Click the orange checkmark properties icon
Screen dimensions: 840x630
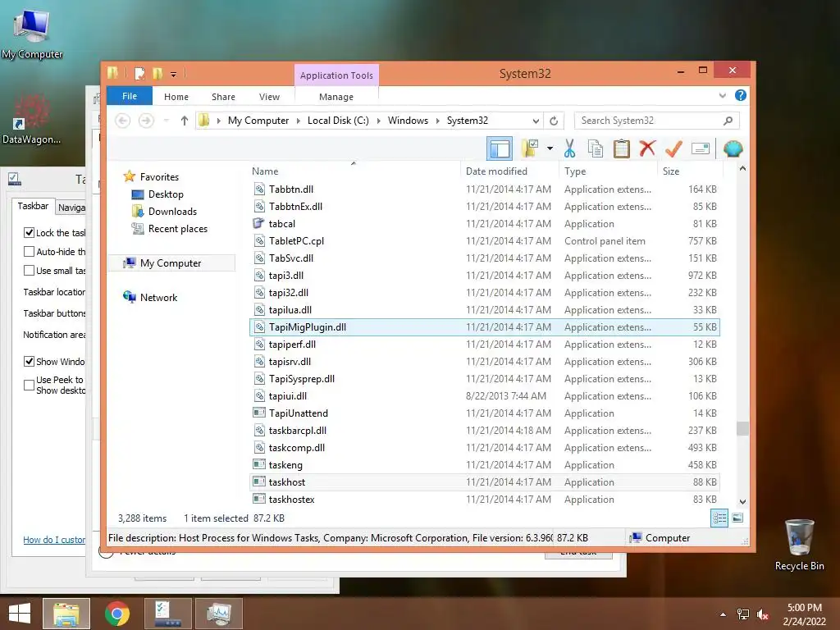673,148
